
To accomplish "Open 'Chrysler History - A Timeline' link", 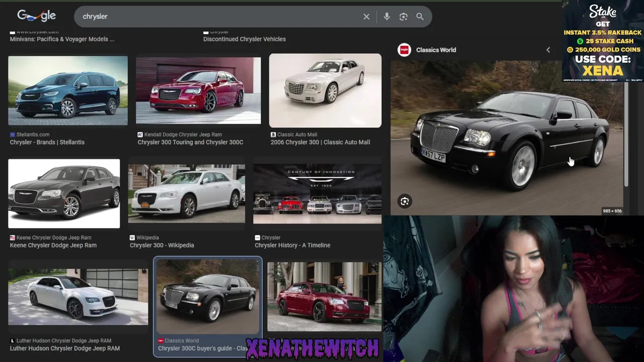I will pyautogui.click(x=292, y=245).
